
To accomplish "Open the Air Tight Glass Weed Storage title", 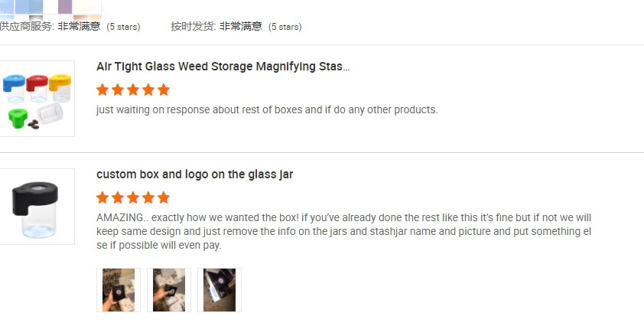I will point(223,67).
